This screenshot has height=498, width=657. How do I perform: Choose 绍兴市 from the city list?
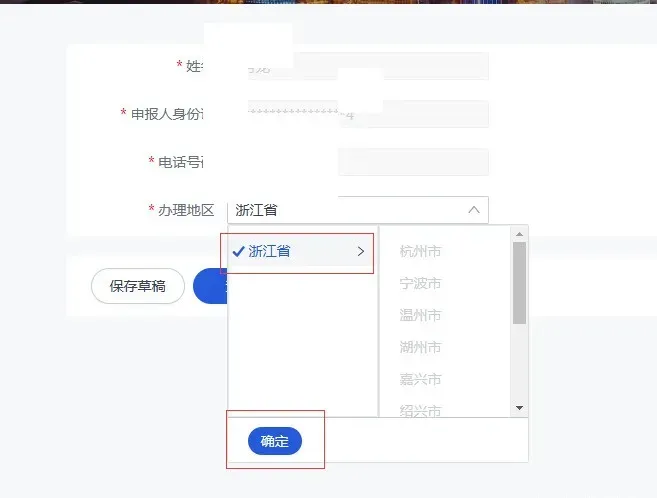coord(420,410)
